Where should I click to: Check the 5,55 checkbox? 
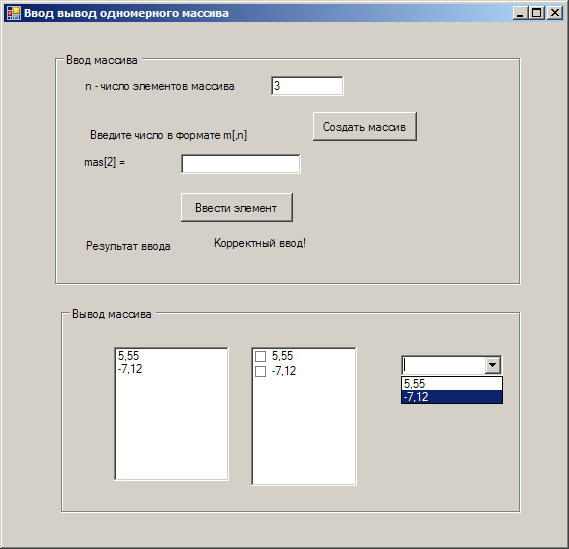pos(260,356)
